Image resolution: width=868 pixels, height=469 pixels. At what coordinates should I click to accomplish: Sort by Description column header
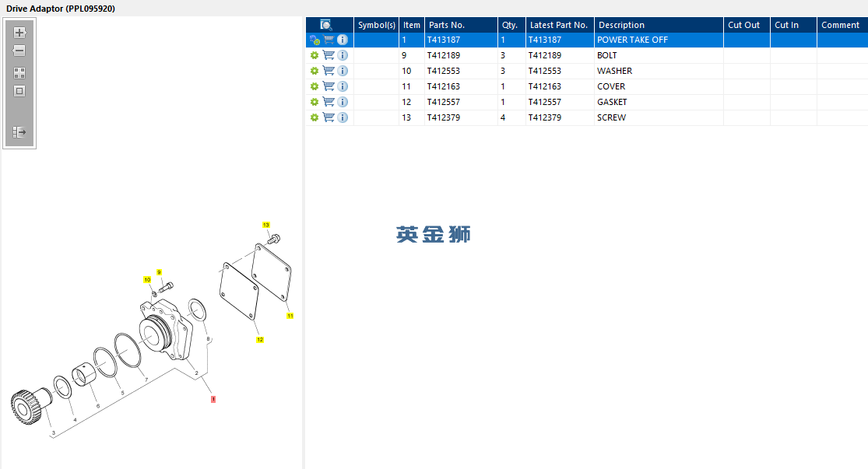(x=659, y=25)
